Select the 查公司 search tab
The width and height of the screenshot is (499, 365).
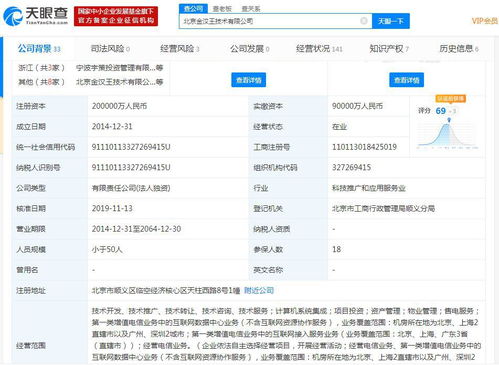click(x=193, y=8)
